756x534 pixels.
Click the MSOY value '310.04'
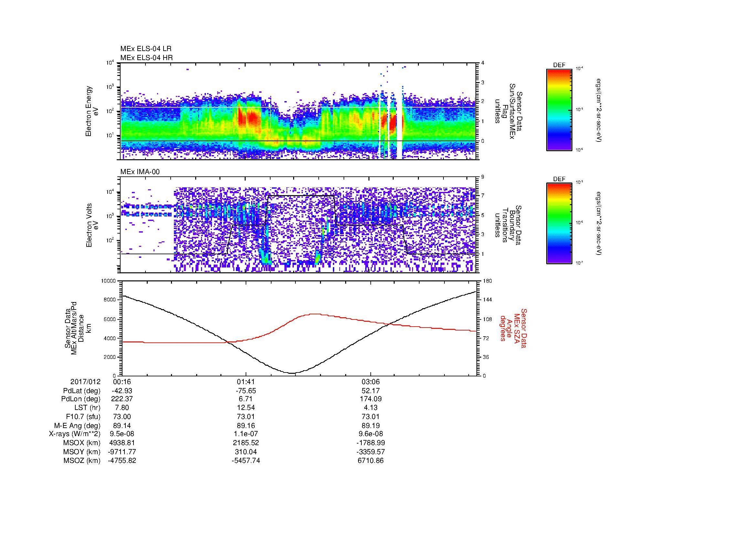(246, 452)
